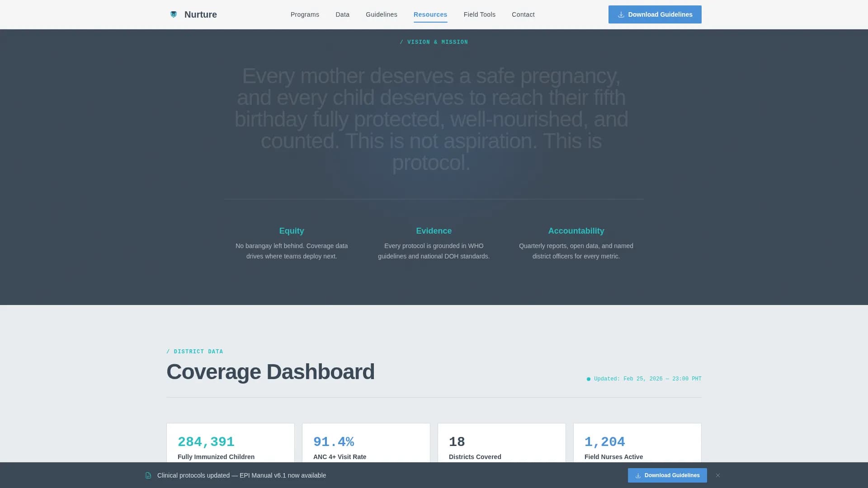Click the Download Guidelines button in bottom banner

667,475
